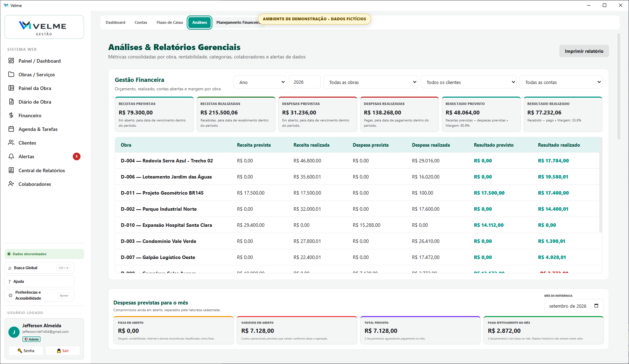Click row D-010 — Expansão Hospital Santa Clara
This screenshot has height=364, width=629.
(357, 225)
